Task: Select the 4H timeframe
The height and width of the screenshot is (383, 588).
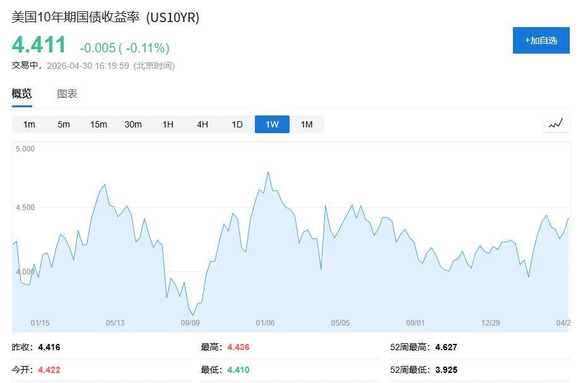Action: [203, 124]
